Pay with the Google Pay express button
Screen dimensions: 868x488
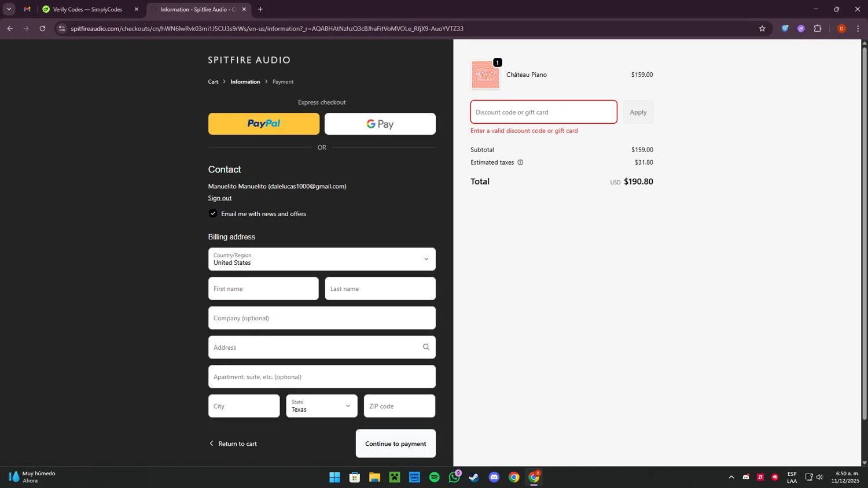click(380, 124)
